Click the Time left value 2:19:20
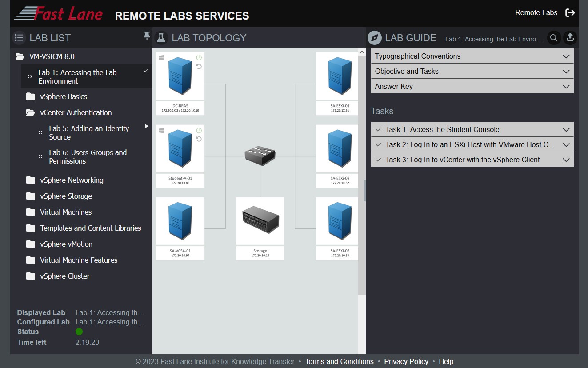The width and height of the screenshot is (588, 368). coord(87,342)
